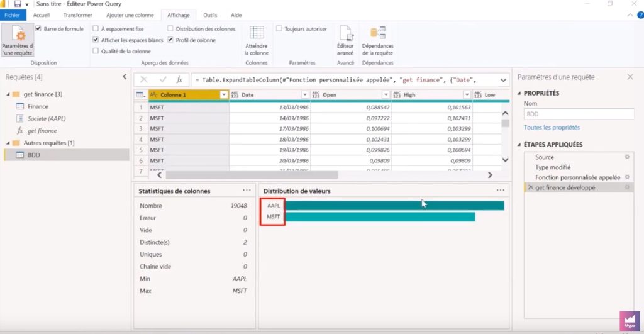Screen dimensions: 644x334
Task: Uncheck Profil de colonne
Action: (x=170, y=40)
